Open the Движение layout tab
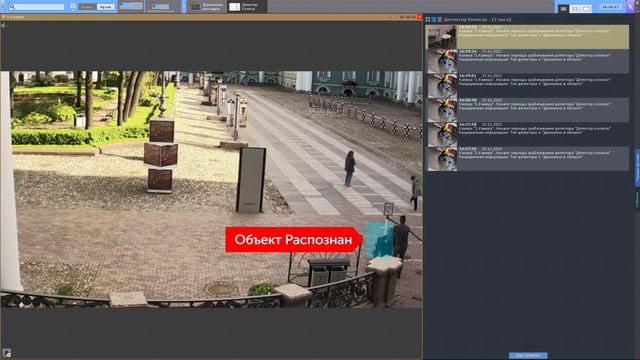 tap(207, 6)
